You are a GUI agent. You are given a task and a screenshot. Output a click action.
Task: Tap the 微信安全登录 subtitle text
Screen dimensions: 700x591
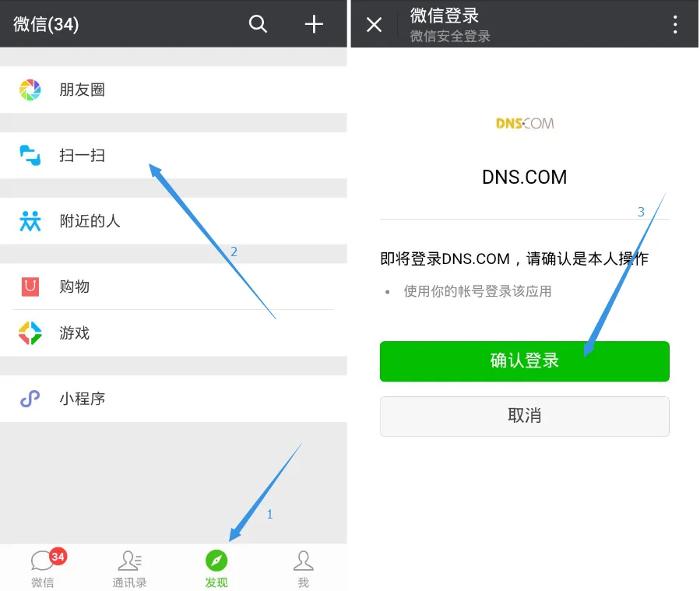450,36
